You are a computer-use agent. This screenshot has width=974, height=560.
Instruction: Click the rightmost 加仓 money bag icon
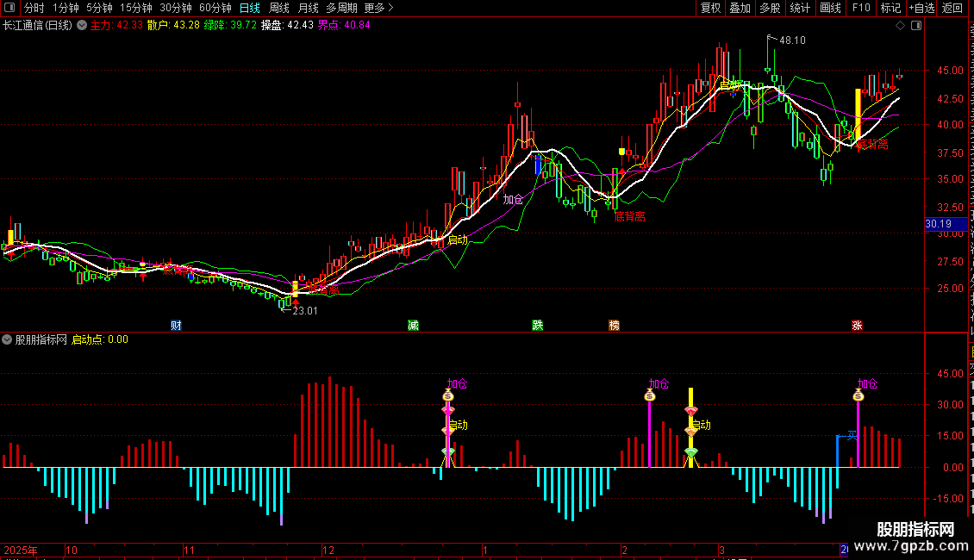tap(858, 395)
